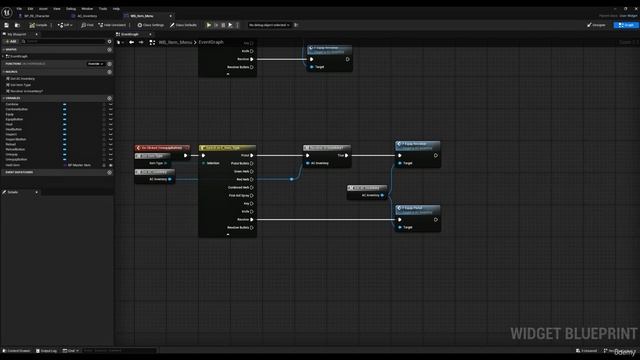This screenshot has width=640, height=360.
Task: Select the Held Item variable
Action: [13, 165]
